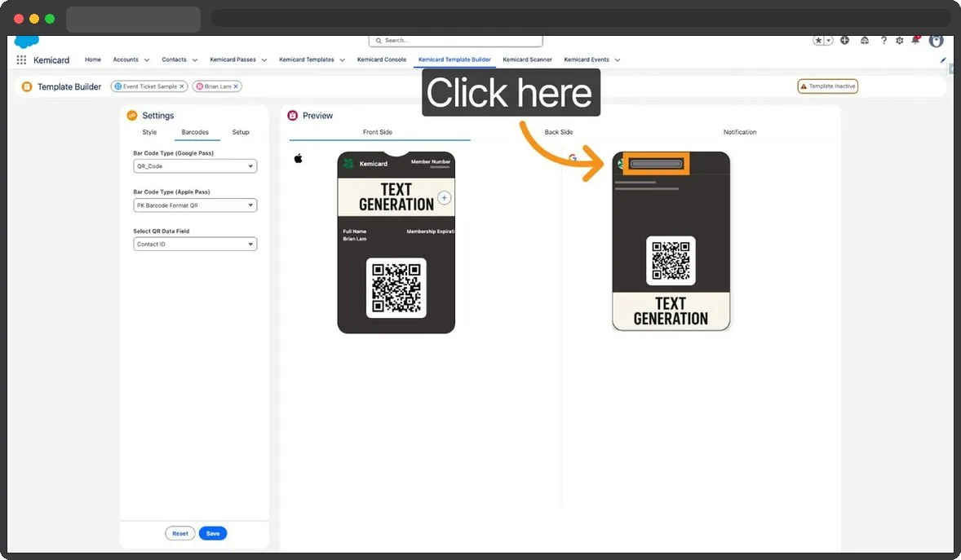Open the Kemicard Console tab

point(382,60)
